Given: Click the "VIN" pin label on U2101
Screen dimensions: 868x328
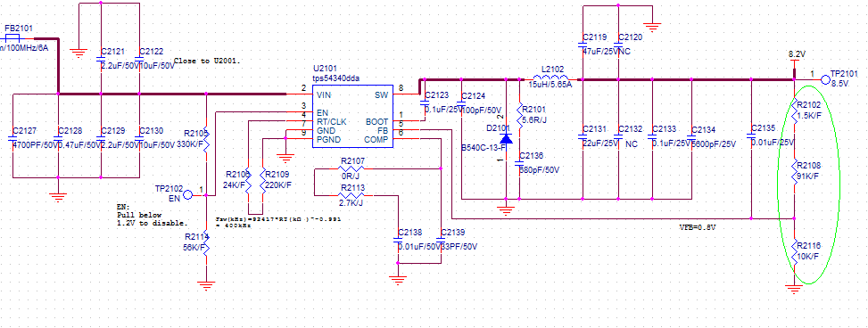Looking at the screenshot, I should (x=325, y=95).
